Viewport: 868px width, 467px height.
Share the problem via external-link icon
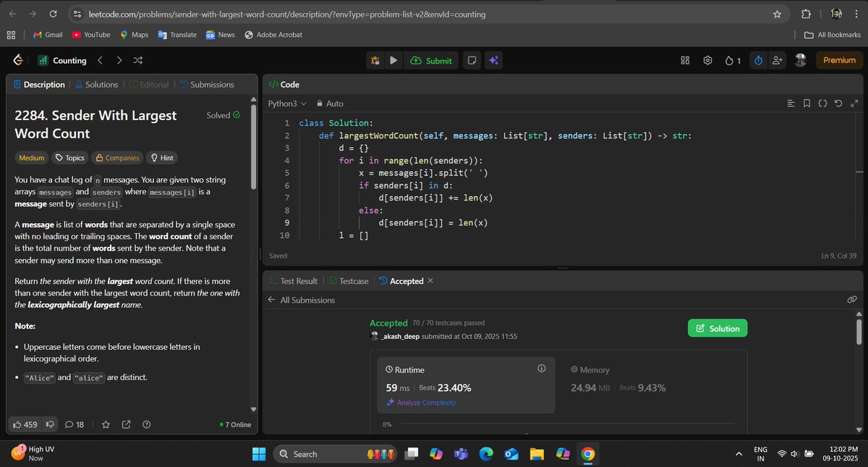click(126, 424)
